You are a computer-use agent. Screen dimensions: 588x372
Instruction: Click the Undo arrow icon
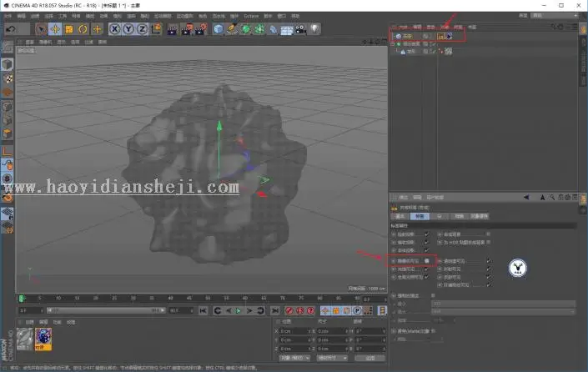coord(11,29)
